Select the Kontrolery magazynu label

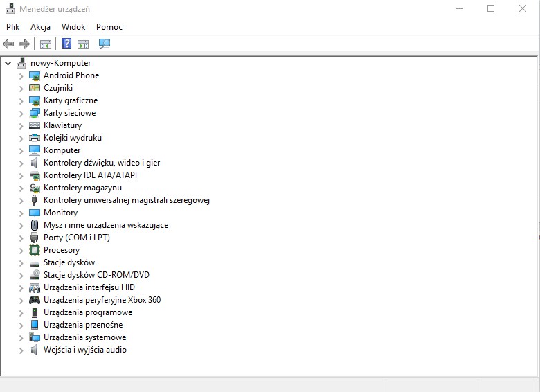point(82,188)
